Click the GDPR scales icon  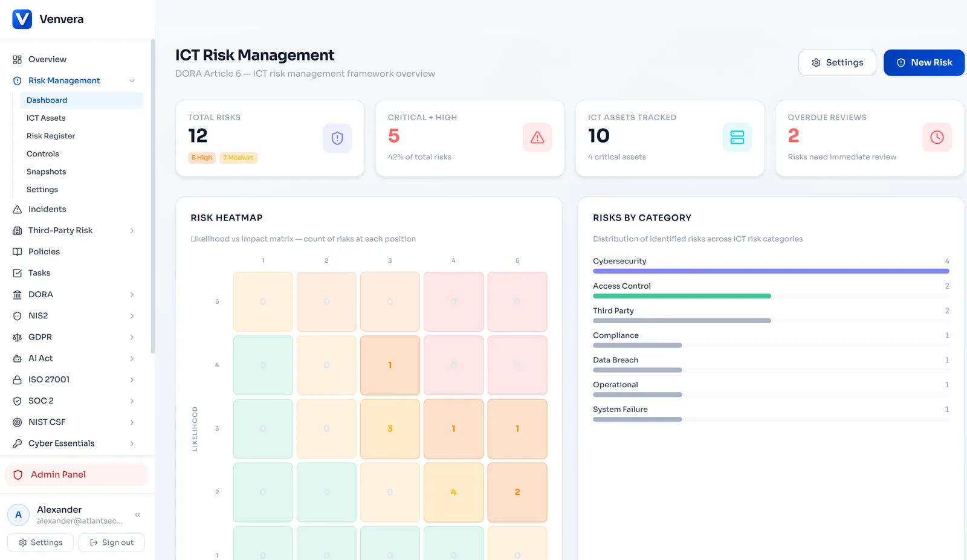tap(18, 337)
